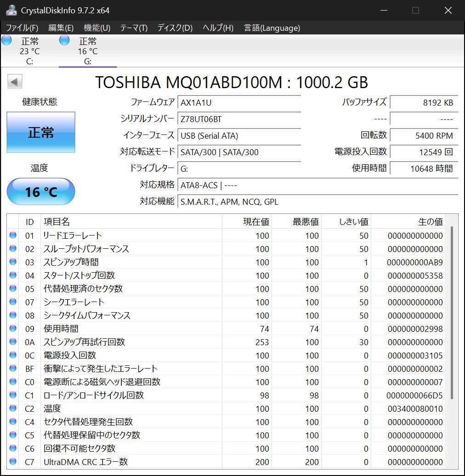Click the blue status orb for drive C:
465x476 pixels.
pyautogui.click(x=6, y=40)
